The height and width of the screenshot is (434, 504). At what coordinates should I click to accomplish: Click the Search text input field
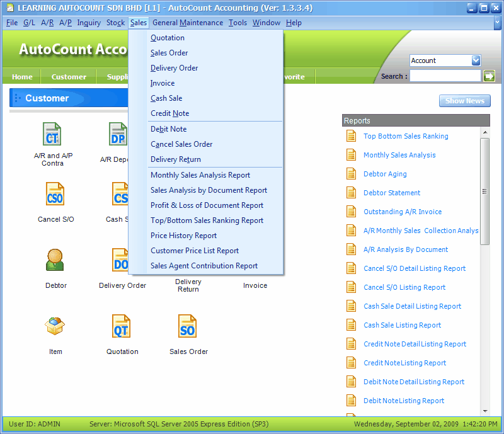pyautogui.click(x=445, y=76)
